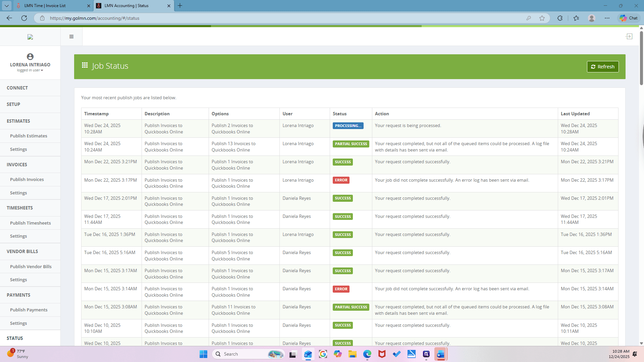Close the LMN Time Invoice List tab
Viewport: 644px width, 362px height.
[x=89, y=6]
